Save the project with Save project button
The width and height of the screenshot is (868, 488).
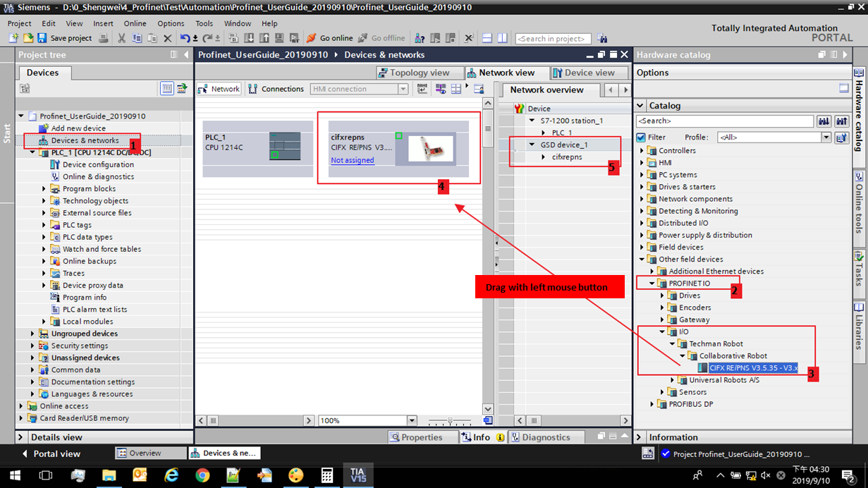click(64, 38)
